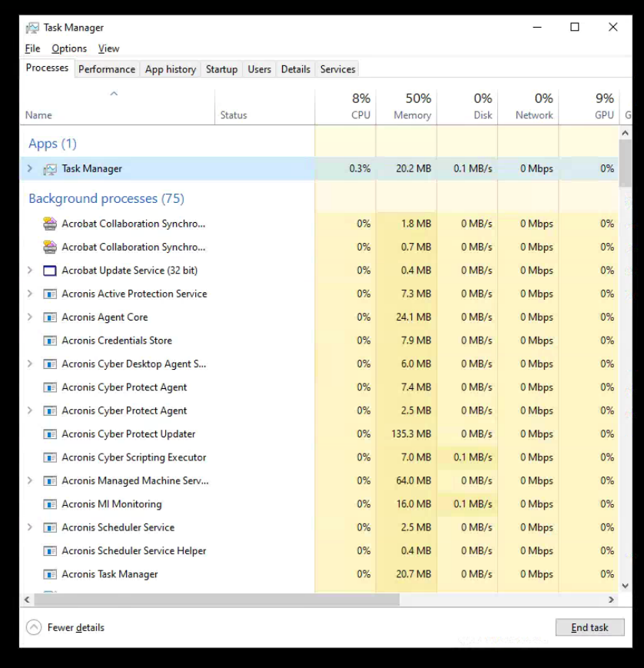Sort by the Disk column header
This screenshot has width=644, height=668.
467,107
